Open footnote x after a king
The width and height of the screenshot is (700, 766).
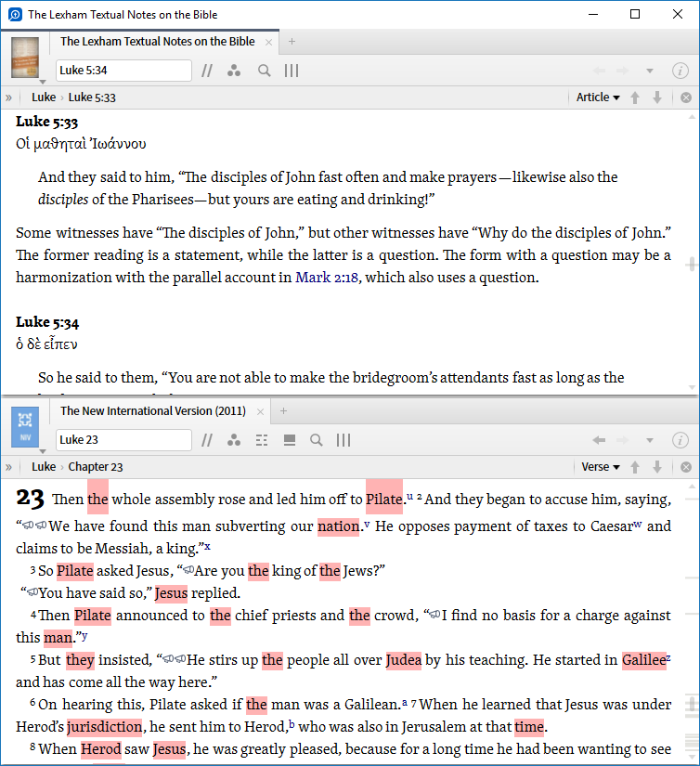pos(207,546)
